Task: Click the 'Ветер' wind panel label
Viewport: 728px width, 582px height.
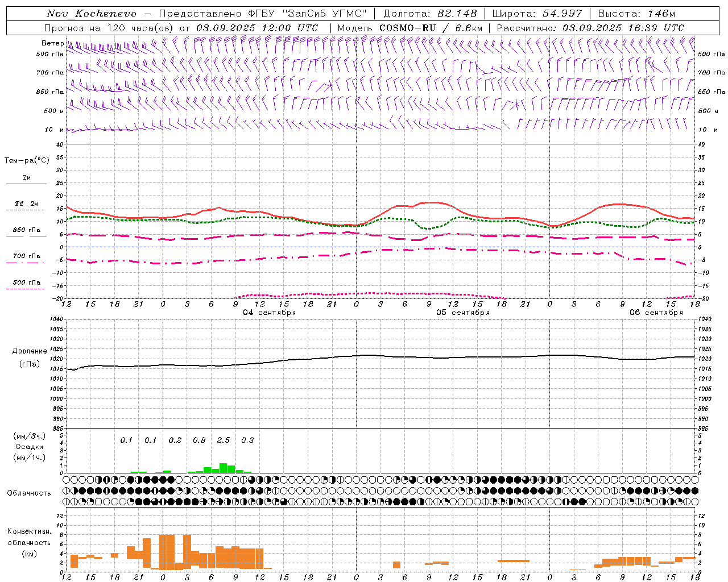Action: point(52,43)
